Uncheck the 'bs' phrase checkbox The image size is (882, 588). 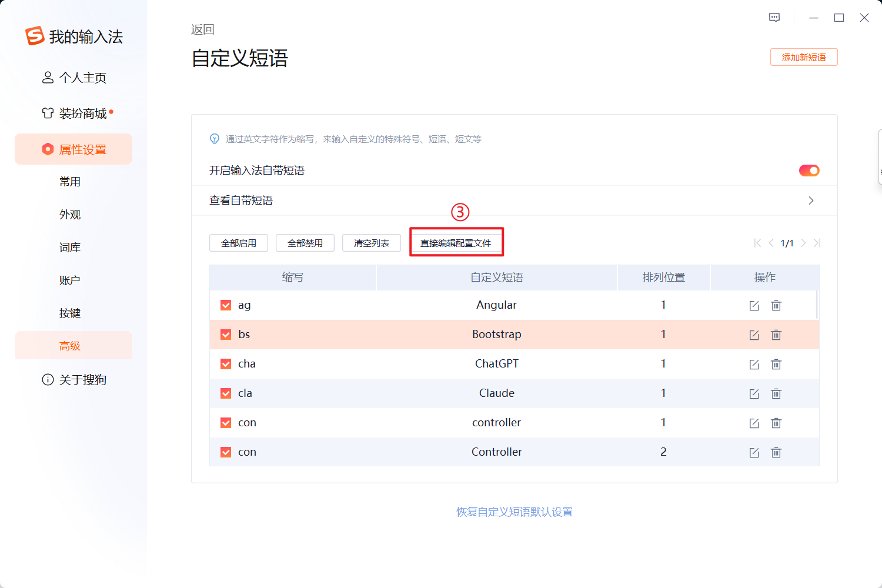point(226,335)
